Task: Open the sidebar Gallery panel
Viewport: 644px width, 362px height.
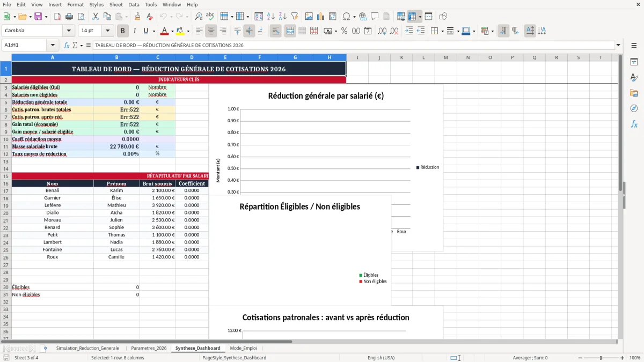Action: click(634, 93)
